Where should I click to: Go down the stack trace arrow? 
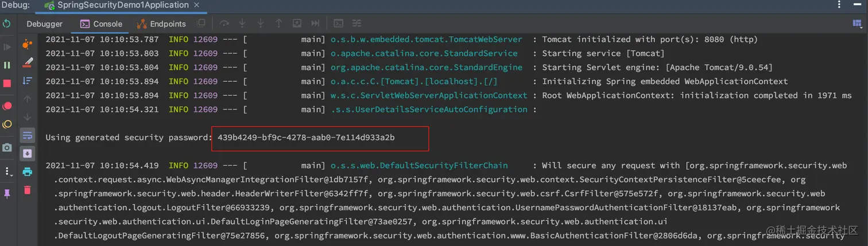[27, 118]
